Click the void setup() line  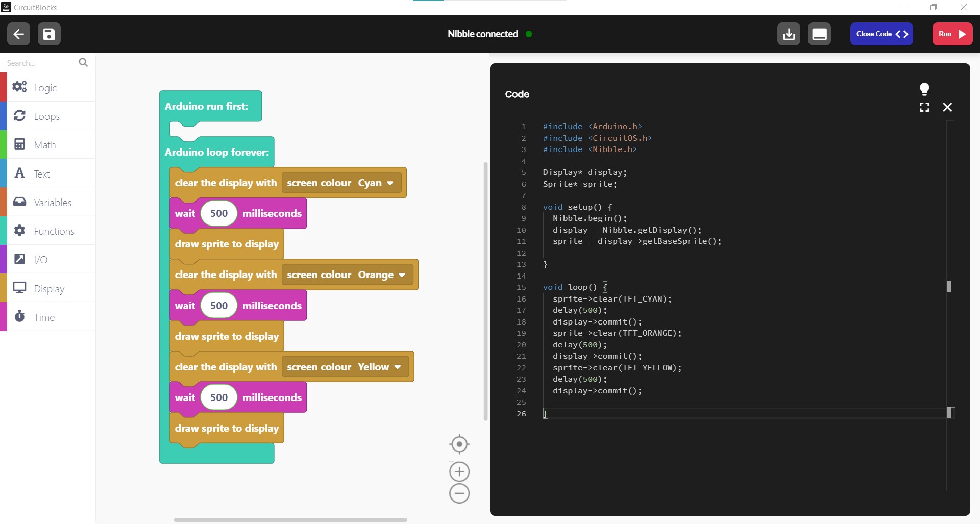(577, 207)
